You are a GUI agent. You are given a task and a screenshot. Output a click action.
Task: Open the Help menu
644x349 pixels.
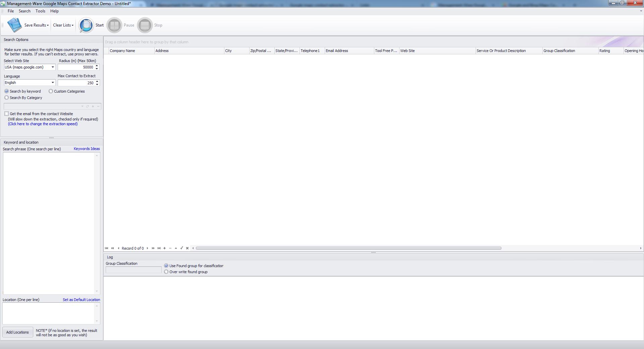(54, 11)
